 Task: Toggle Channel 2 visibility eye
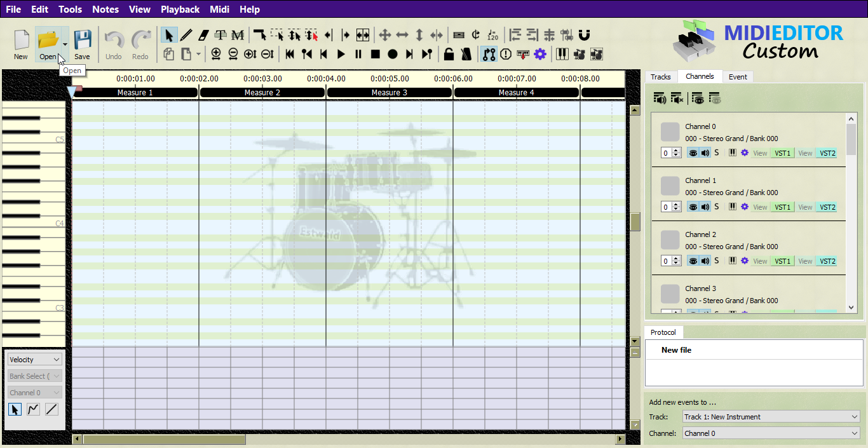coord(693,261)
